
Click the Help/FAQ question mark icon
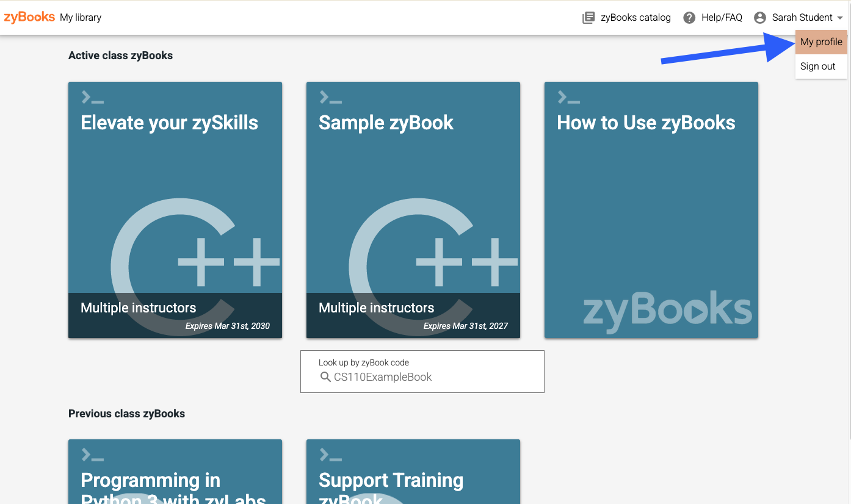tap(689, 18)
